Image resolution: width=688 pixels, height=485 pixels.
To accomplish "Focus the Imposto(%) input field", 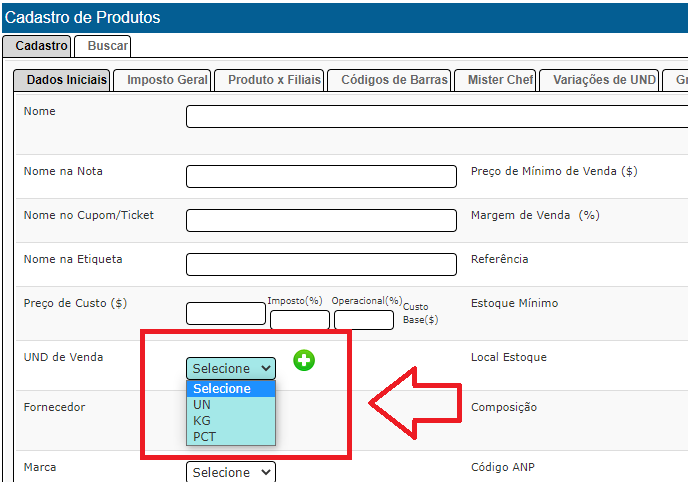I will point(300,320).
